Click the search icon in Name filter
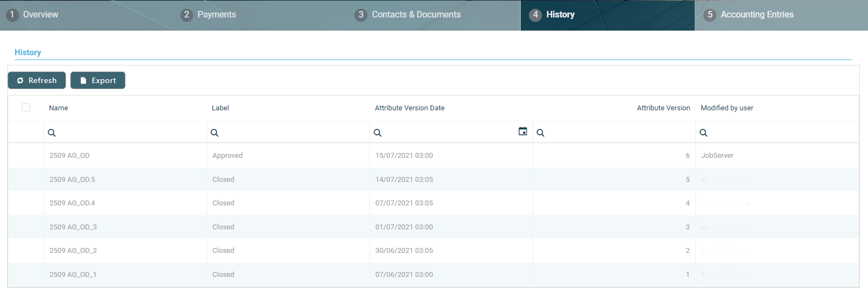The image size is (868, 296). coord(52,133)
